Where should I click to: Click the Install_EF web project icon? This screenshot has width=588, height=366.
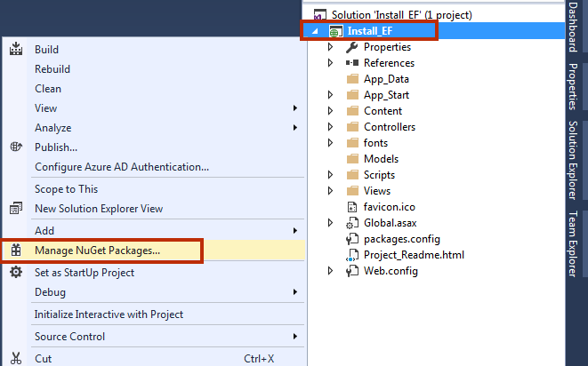pos(335,31)
